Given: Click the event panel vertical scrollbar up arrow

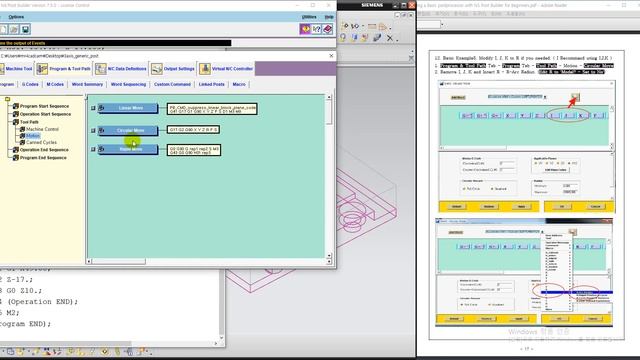Looking at the screenshot, I should (x=329, y=98).
